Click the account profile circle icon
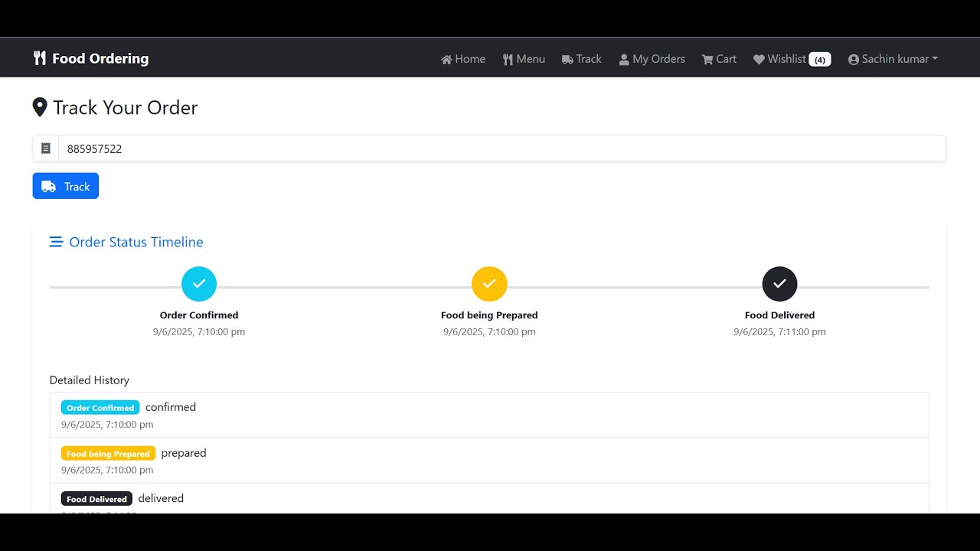 click(854, 59)
